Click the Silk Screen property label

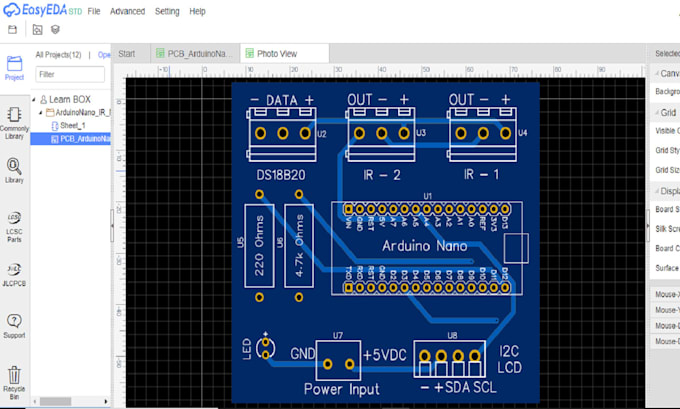[x=667, y=229]
